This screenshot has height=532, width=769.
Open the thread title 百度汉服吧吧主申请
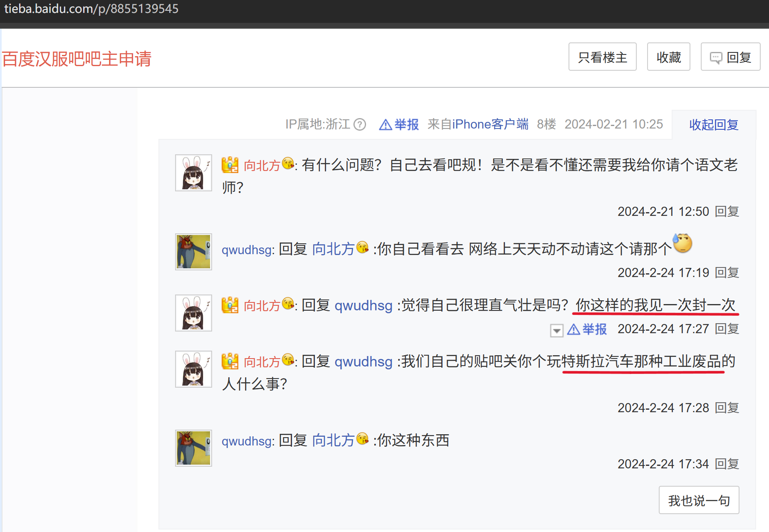click(x=77, y=59)
